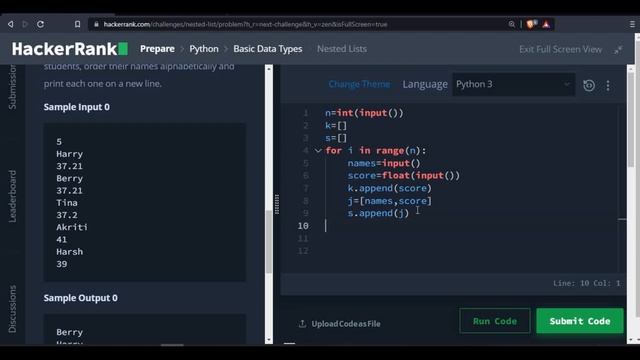
Task: Click the Line: 10 Col: 1 status text
Action: tap(587, 283)
